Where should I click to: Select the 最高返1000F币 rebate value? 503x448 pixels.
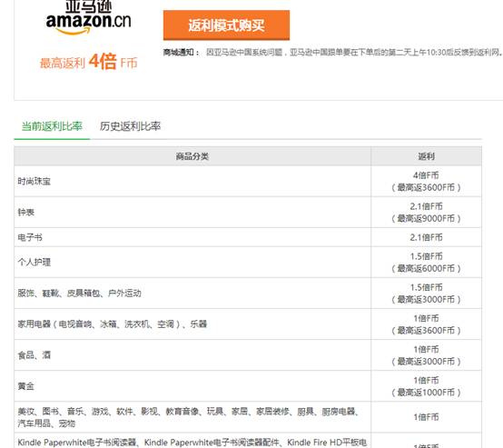426,393
